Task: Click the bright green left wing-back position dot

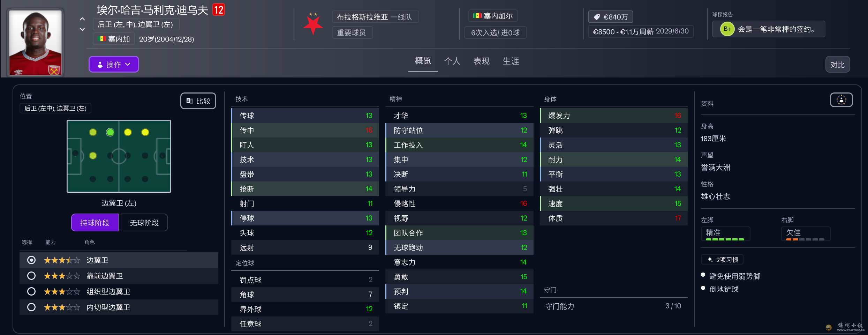Action: pos(110,132)
